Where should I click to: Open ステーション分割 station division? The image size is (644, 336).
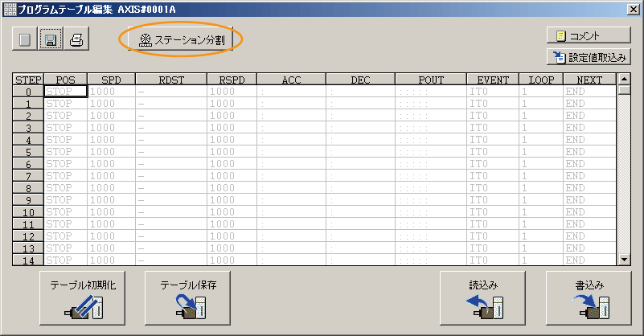(182, 40)
